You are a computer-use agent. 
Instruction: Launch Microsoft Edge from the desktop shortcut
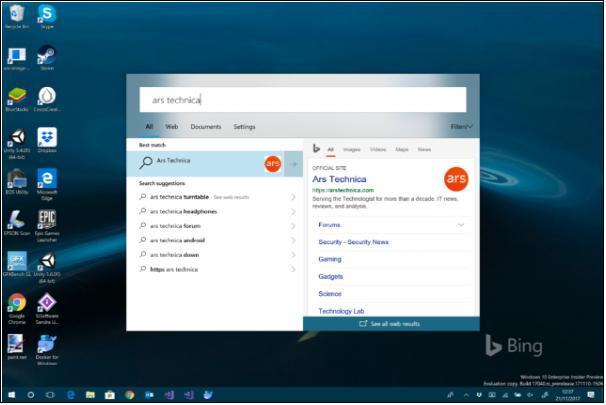(x=47, y=184)
